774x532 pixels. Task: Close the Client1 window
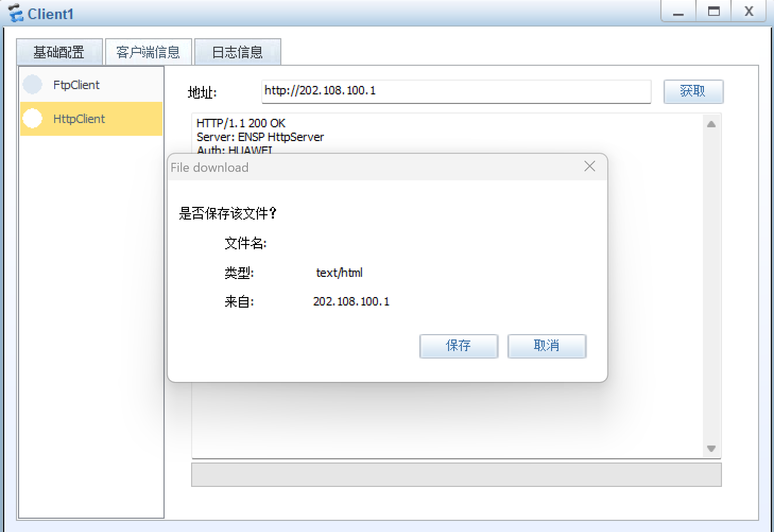[x=749, y=12]
